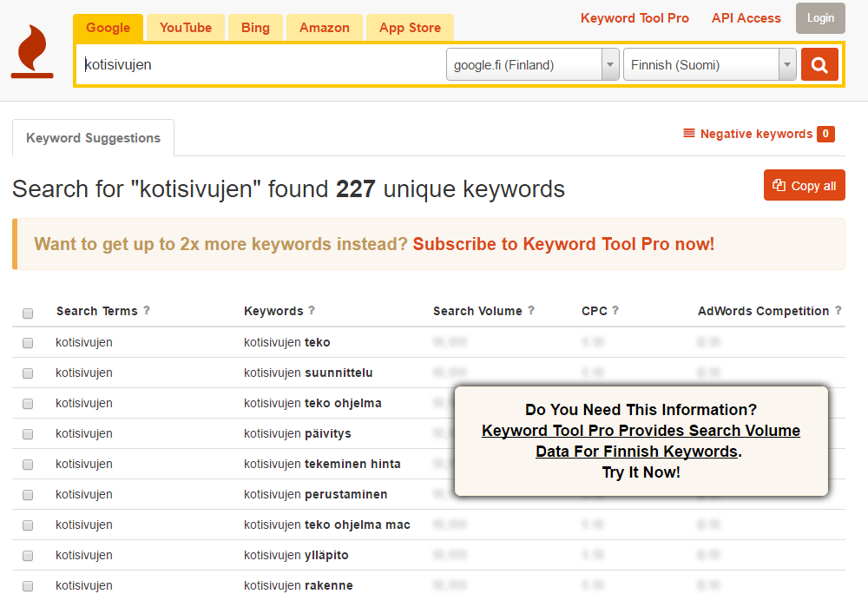Click the Copy all button
Image resolution: width=868 pixels, height=594 pixels.
click(x=805, y=186)
